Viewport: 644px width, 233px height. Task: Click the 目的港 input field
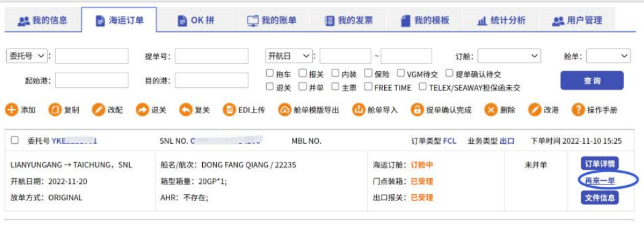(x=211, y=80)
